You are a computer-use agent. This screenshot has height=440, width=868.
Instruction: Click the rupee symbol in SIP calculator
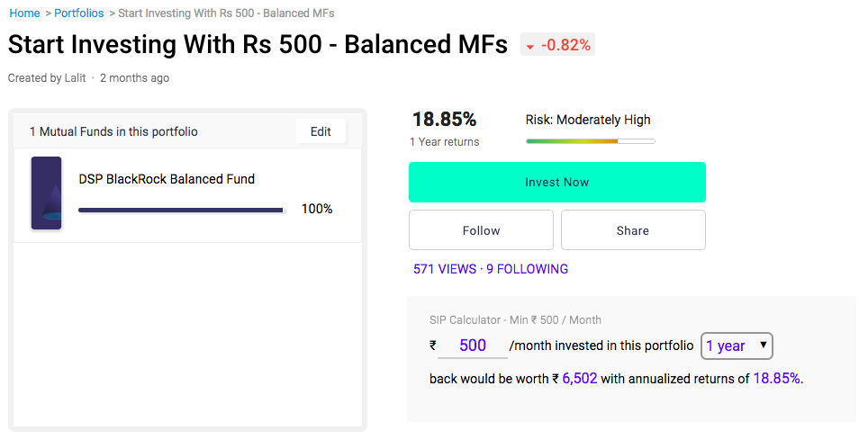[x=433, y=346]
